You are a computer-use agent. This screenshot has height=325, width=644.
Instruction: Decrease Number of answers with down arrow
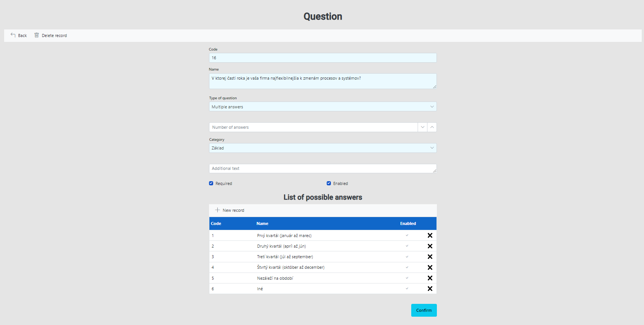[423, 127]
